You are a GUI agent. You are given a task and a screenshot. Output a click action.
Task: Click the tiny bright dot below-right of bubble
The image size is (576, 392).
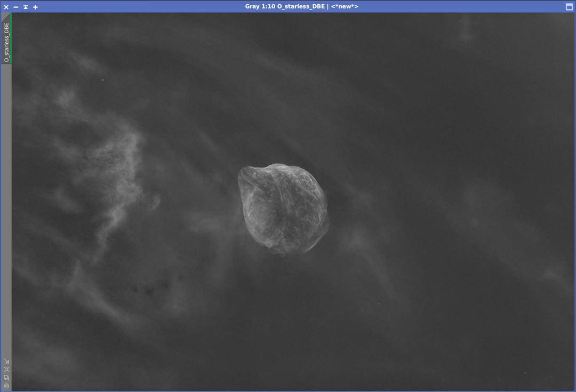(x=379, y=304)
